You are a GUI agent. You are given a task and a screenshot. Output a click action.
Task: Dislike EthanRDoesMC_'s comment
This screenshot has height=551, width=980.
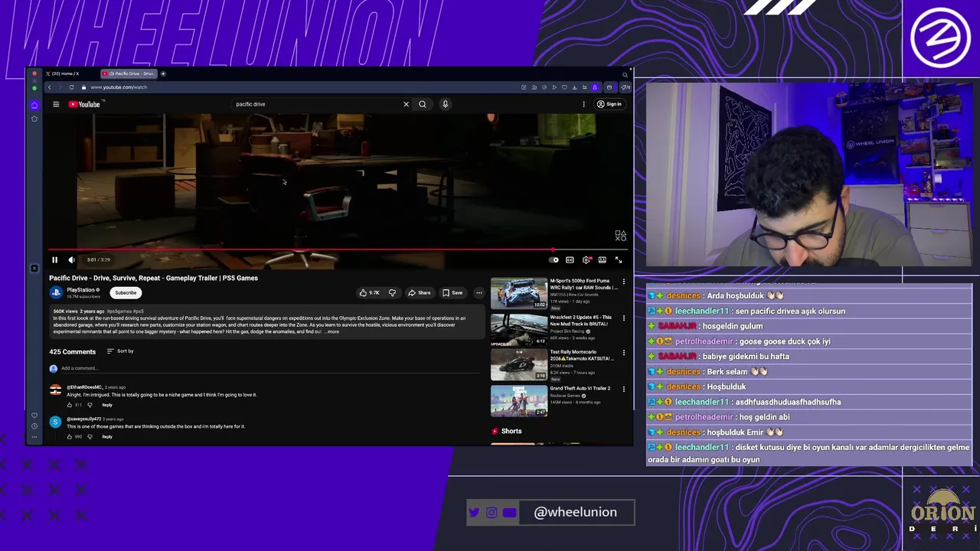[90, 405]
